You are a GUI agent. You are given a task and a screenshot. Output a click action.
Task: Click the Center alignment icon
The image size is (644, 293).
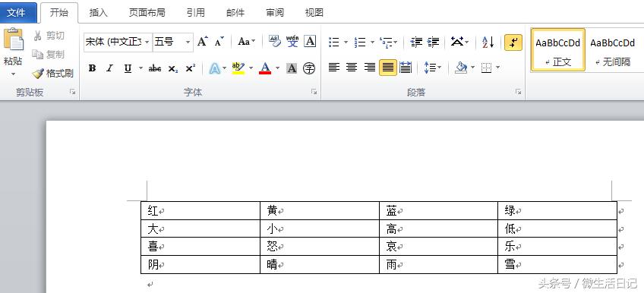coord(352,68)
